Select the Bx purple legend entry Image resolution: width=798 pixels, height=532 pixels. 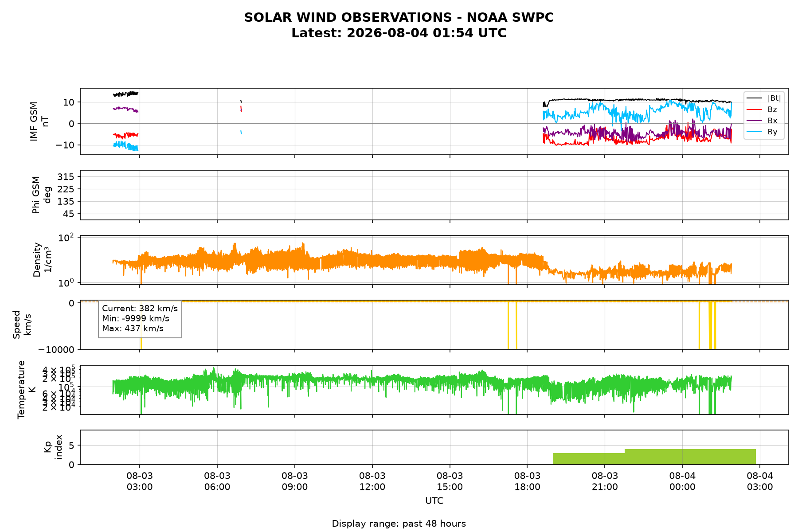point(762,121)
